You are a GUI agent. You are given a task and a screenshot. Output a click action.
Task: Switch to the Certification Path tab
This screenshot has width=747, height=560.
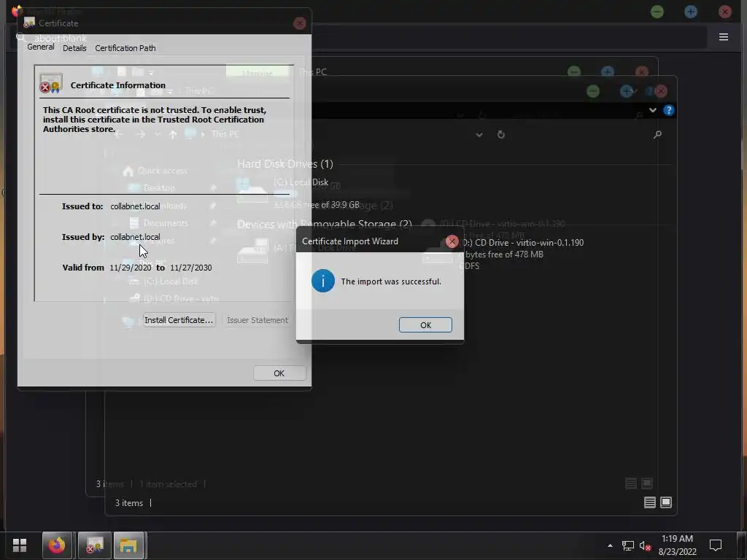coord(125,48)
